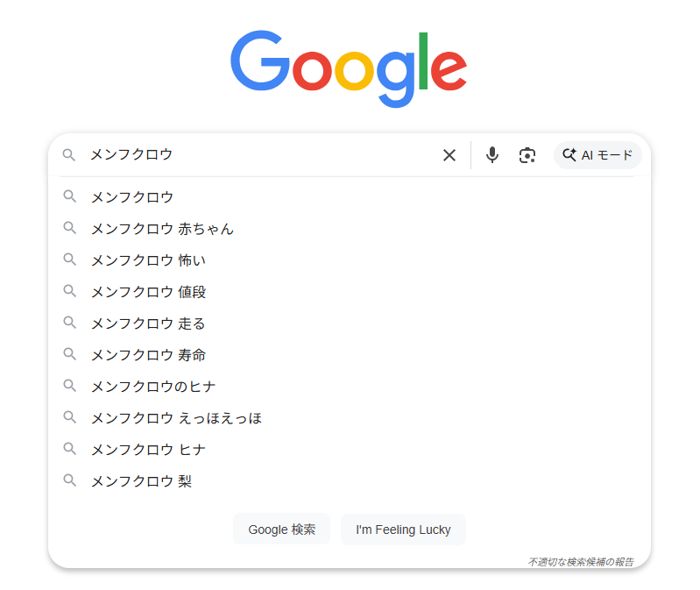Click the magnifier icon in search box
The width and height of the screenshot is (700, 590).
tap(69, 155)
